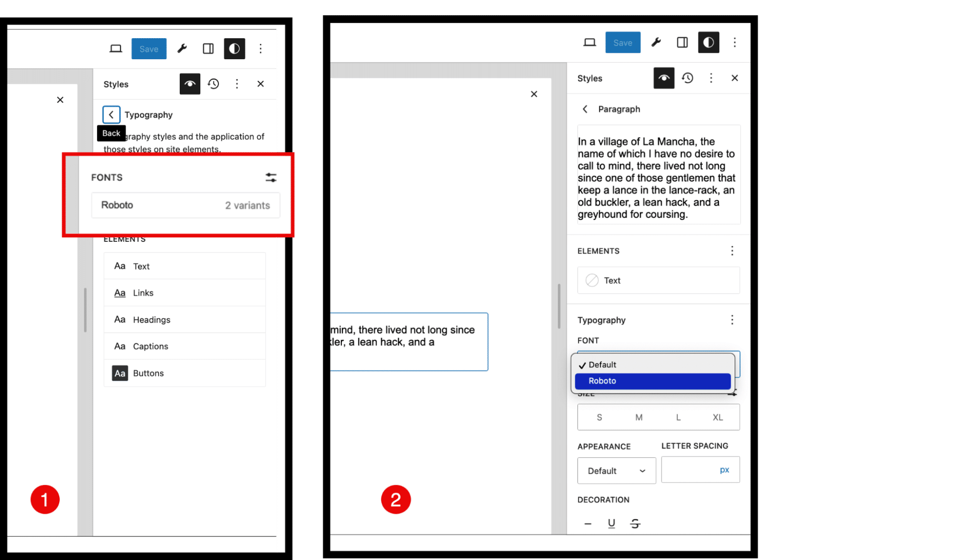
Task: Click the dual-panel view toggle icon
Action: (208, 49)
